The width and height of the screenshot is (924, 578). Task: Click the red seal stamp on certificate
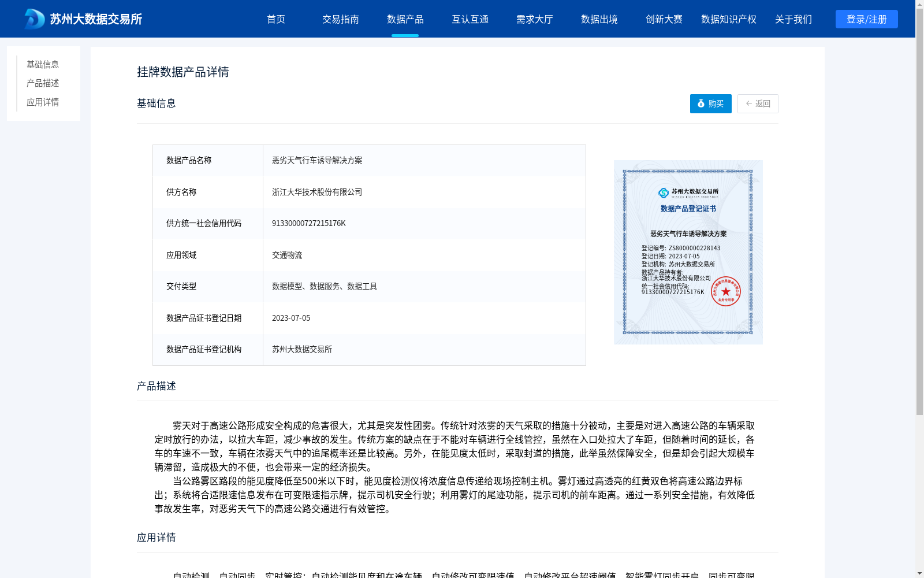[726, 291]
